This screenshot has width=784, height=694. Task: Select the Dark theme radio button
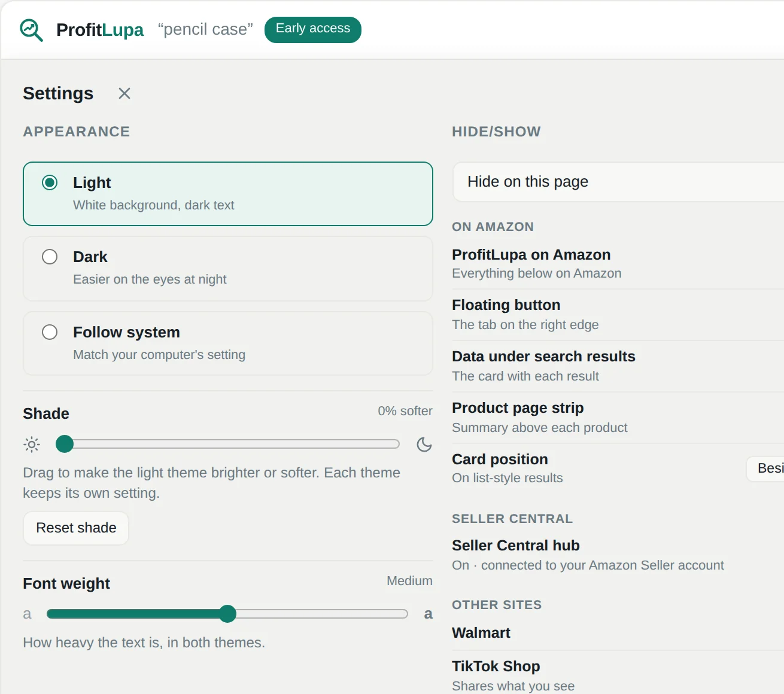pos(50,257)
